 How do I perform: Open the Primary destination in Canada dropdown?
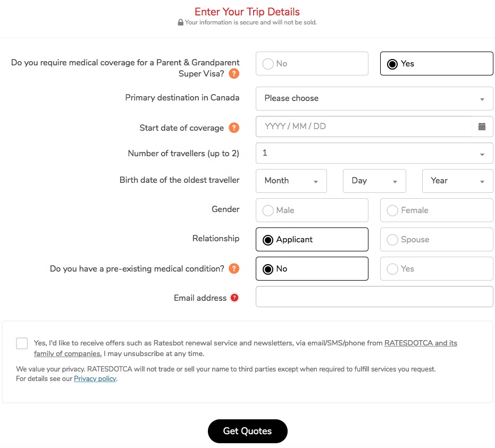click(374, 98)
